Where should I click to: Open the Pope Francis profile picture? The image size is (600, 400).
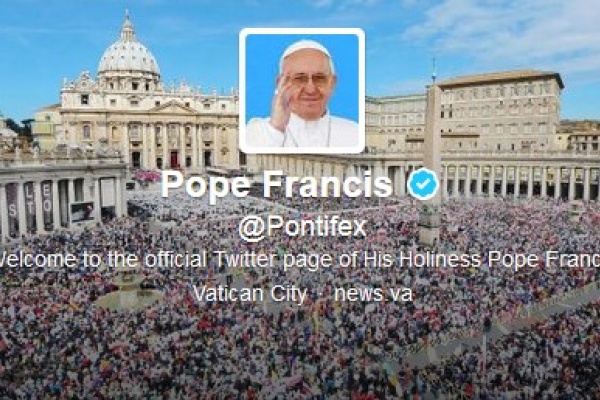click(302, 91)
